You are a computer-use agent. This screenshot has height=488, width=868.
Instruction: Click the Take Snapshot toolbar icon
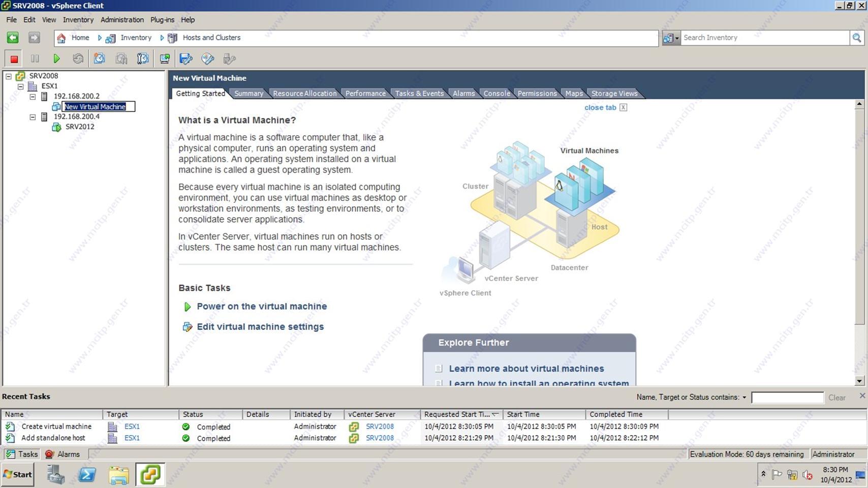[x=99, y=59]
